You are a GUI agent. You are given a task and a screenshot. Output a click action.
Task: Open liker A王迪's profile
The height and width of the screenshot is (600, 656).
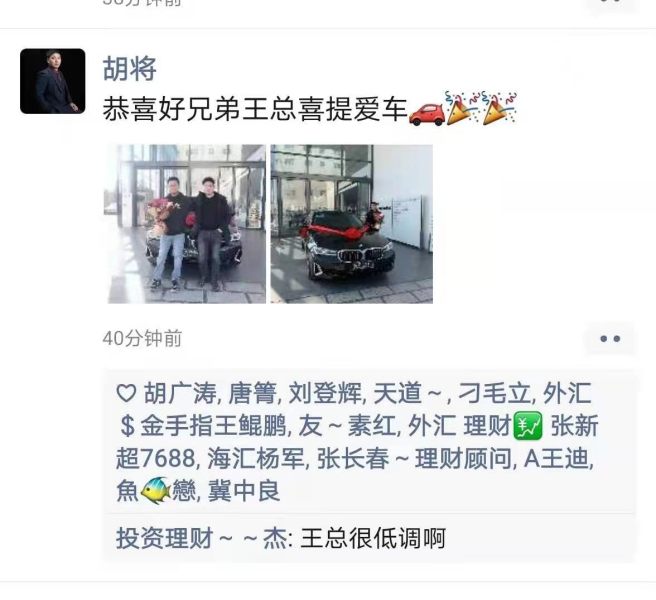coord(557,458)
